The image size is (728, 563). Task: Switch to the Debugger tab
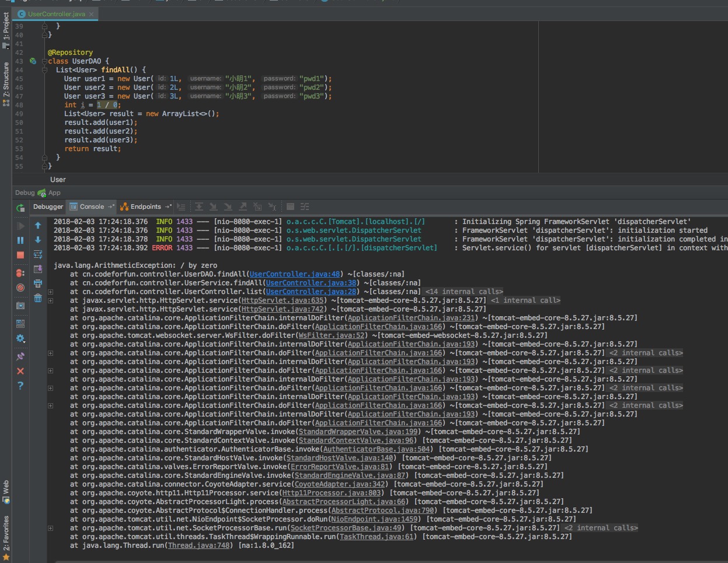pos(48,207)
